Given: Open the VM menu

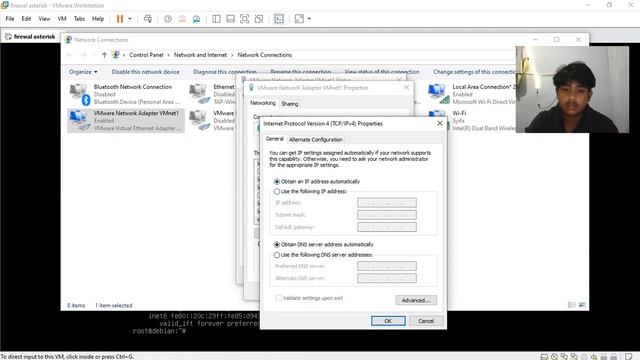Looking at the screenshot, I should coord(62,19).
